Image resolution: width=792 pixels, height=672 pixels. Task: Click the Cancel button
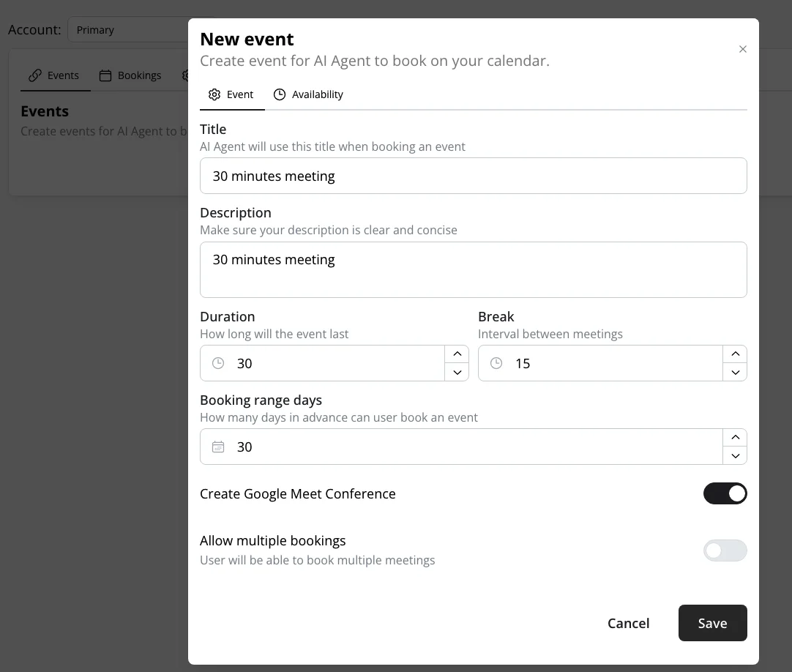pyautogui.click(x=628, y=623)
